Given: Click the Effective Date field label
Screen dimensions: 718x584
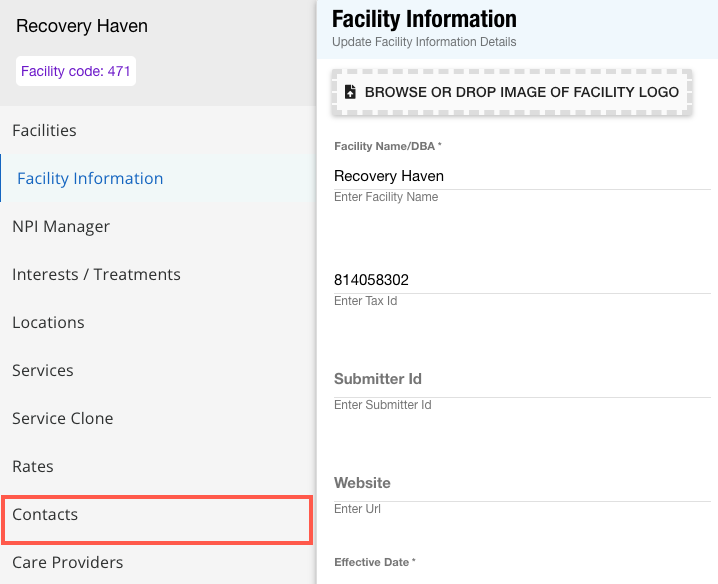Looking at the screenshot, I should [x=373, y=562].
